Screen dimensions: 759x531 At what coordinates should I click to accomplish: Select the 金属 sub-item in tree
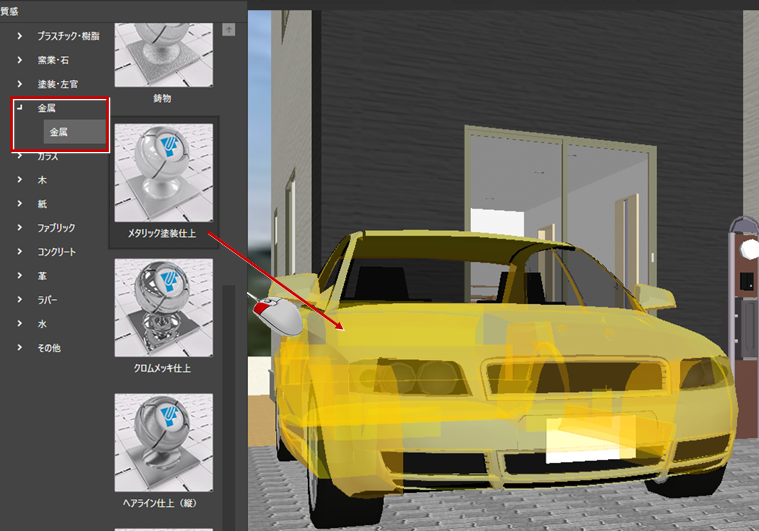75,132
